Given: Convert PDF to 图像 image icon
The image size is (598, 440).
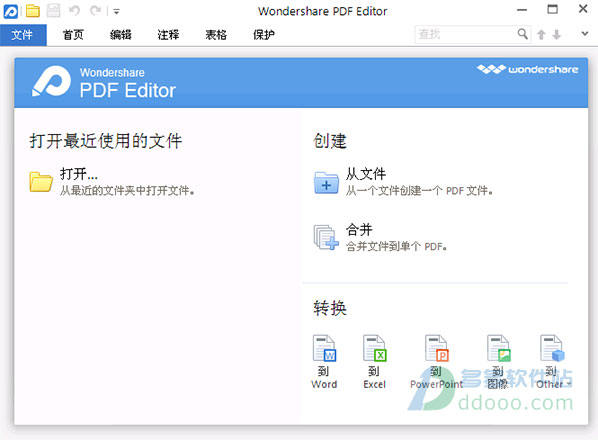Looking at the screenshot, I should pos(498,348).
